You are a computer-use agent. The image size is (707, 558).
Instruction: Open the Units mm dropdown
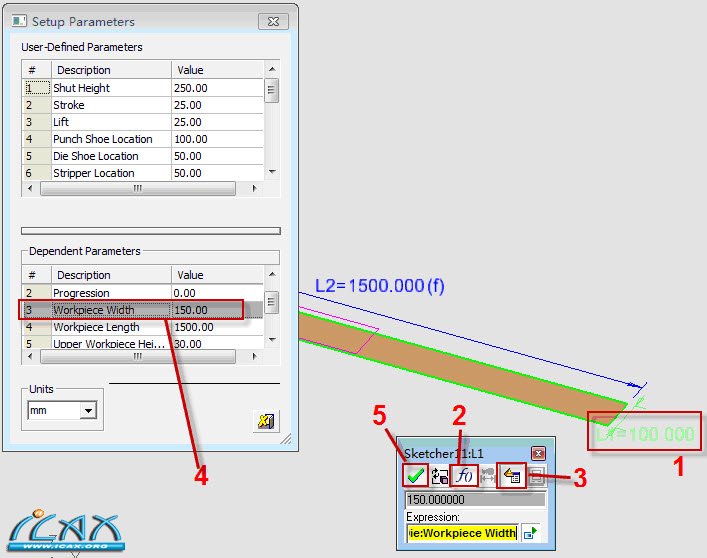(x=88, y=410)
